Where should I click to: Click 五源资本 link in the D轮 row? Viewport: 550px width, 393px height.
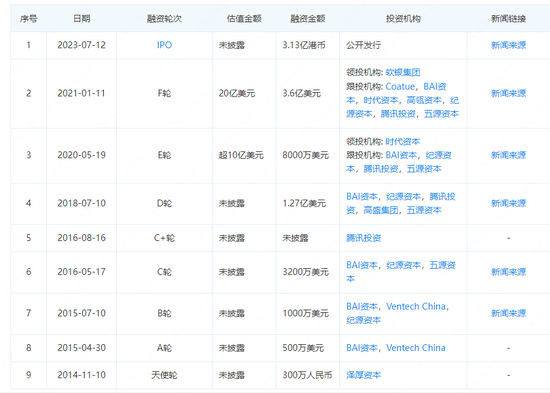(424, 210)
